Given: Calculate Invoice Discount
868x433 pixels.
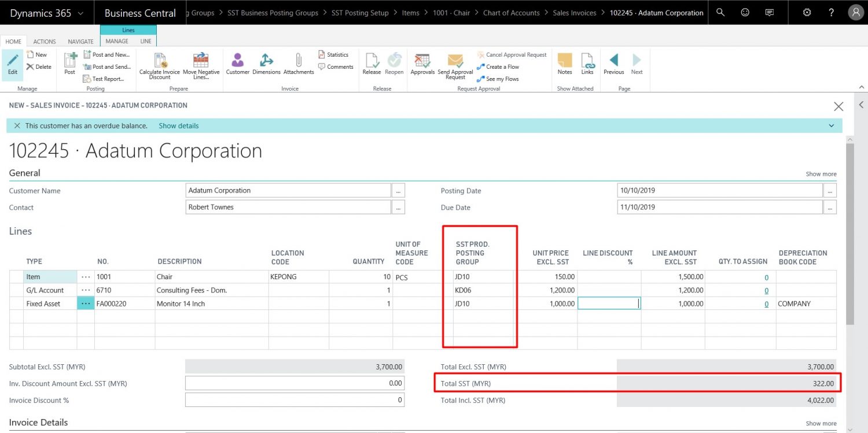Looking at the screenshot, I should click(x=160, y=66).
